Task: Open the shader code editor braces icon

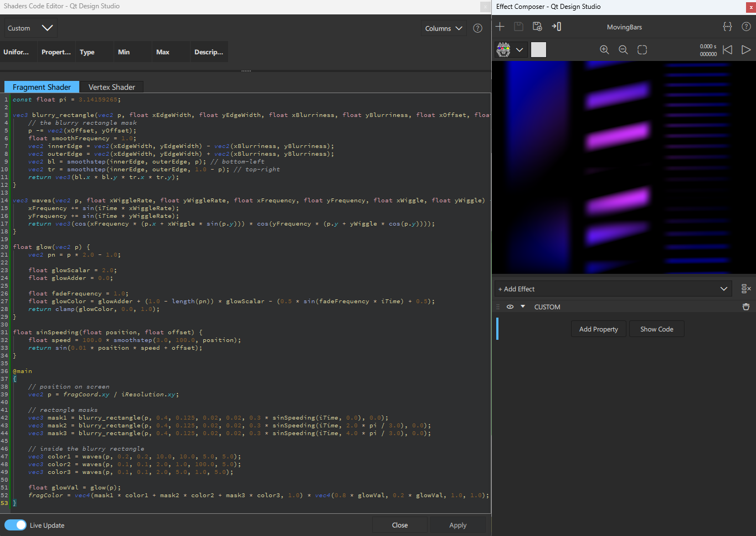Action: pyautogui.click(x=727, y=26)
